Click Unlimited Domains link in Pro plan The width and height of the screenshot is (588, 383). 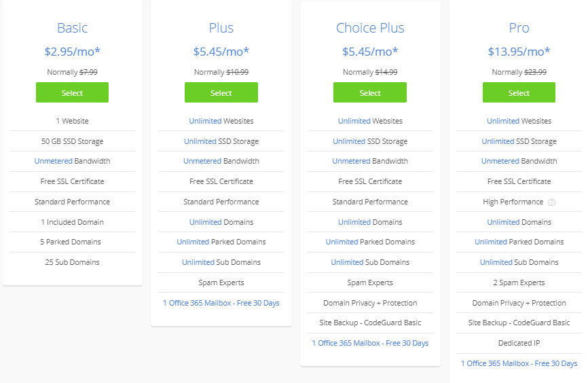503,222
